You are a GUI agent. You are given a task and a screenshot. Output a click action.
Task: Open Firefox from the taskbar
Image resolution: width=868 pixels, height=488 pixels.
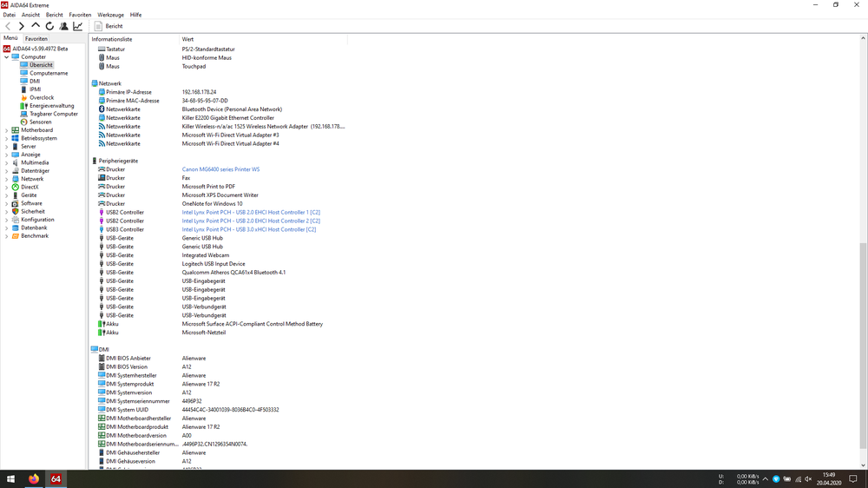34,478
